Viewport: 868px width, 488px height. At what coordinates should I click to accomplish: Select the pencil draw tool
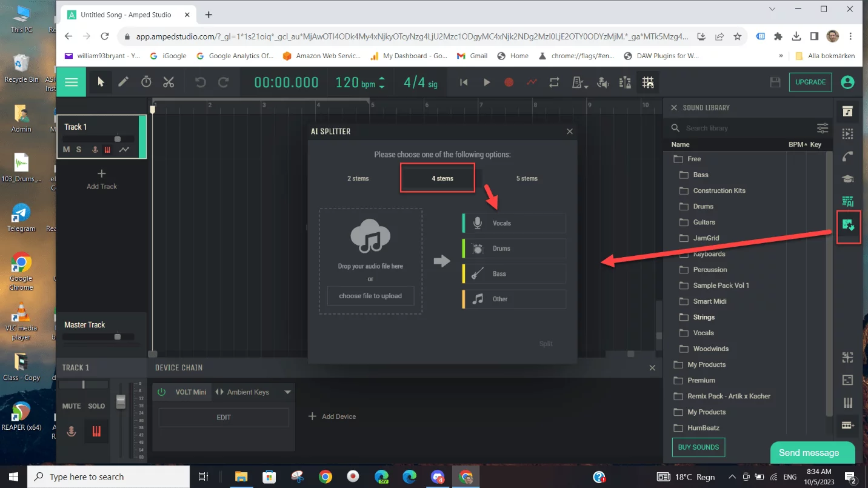coord(124,82)
